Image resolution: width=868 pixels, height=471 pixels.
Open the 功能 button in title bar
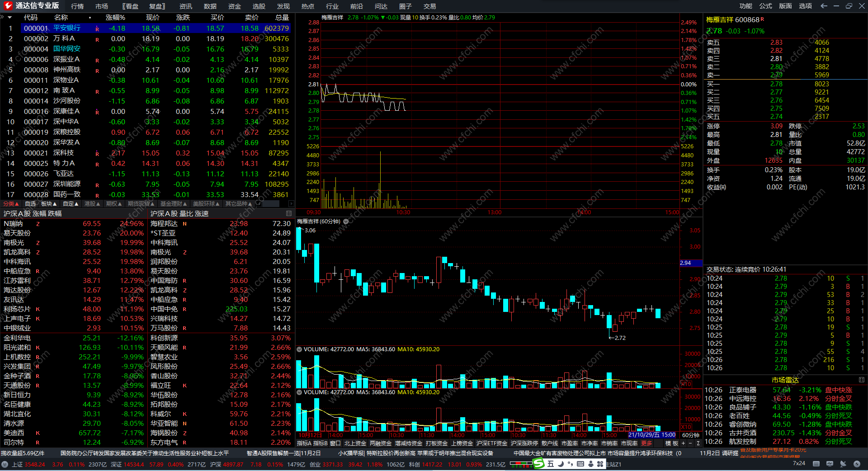746,6
